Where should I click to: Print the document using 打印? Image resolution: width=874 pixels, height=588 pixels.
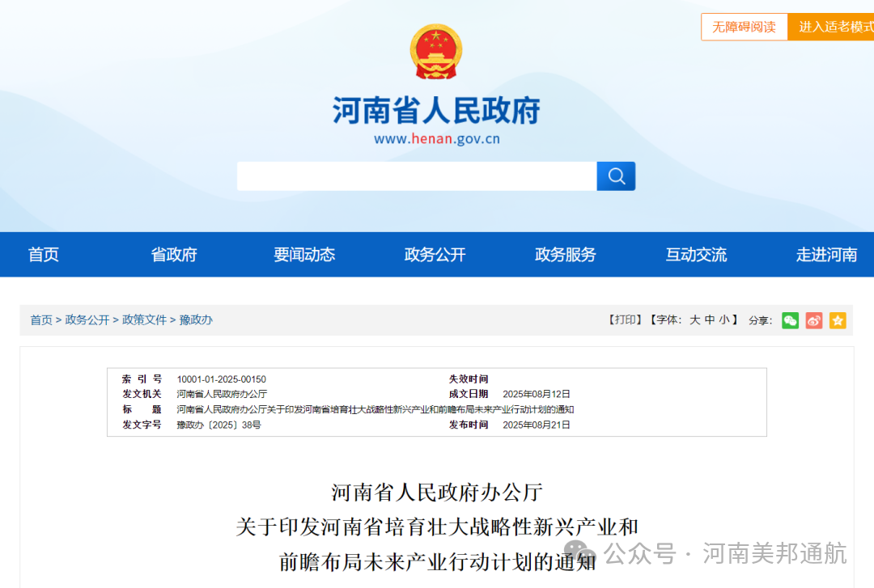click(x=626, y=320)
